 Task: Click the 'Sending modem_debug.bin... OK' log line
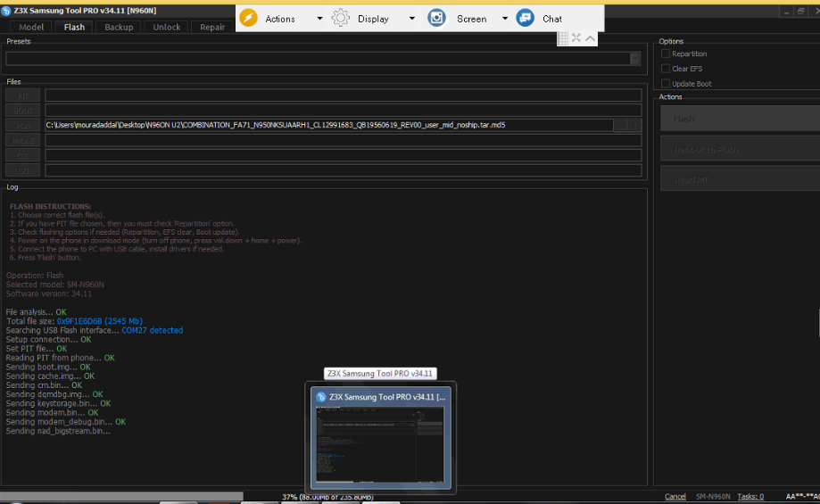65,421
